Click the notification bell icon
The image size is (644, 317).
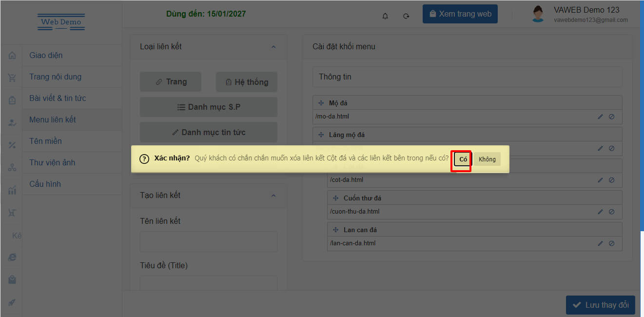point(385,16)
